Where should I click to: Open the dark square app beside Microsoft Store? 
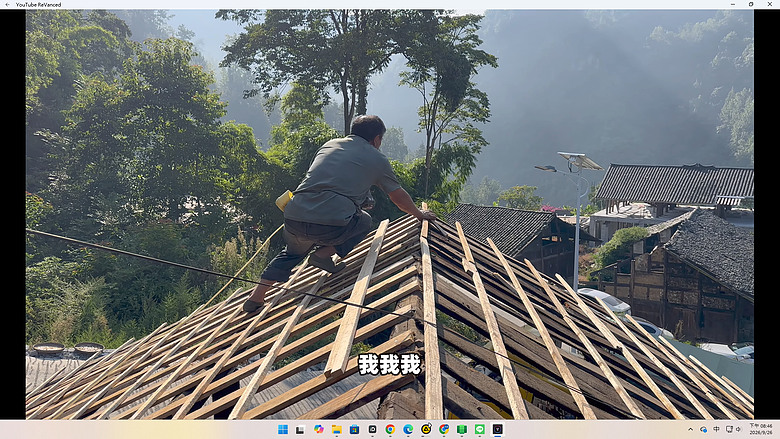(x=372, y=430)
